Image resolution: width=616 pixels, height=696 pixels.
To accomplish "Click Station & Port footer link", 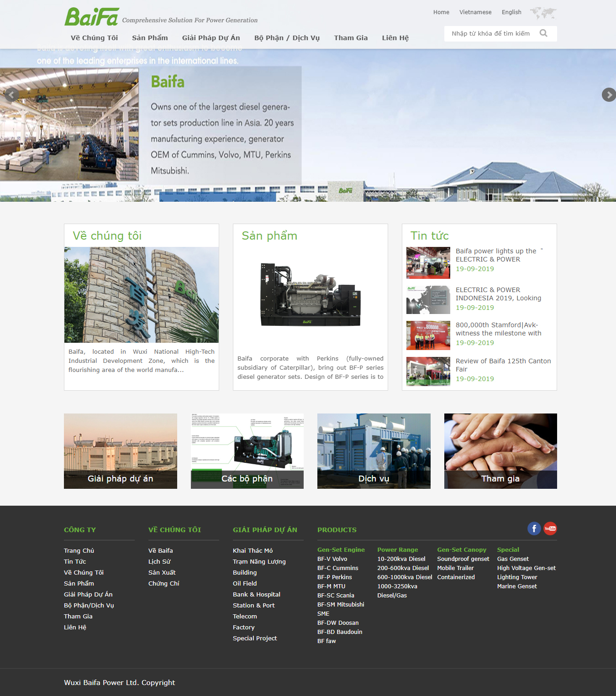I will (x=254, y=606).
